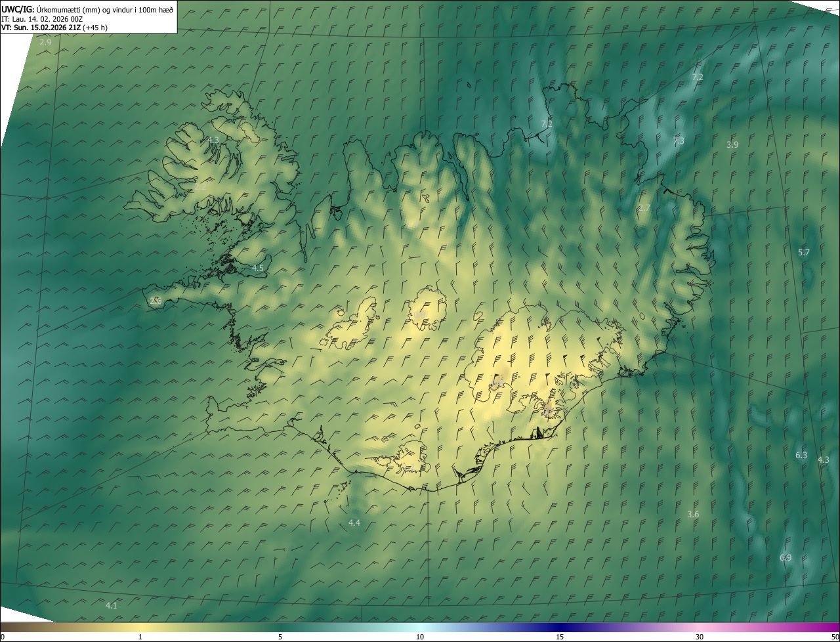Select the 4.1 precipitation value label

tap(112, 605)
